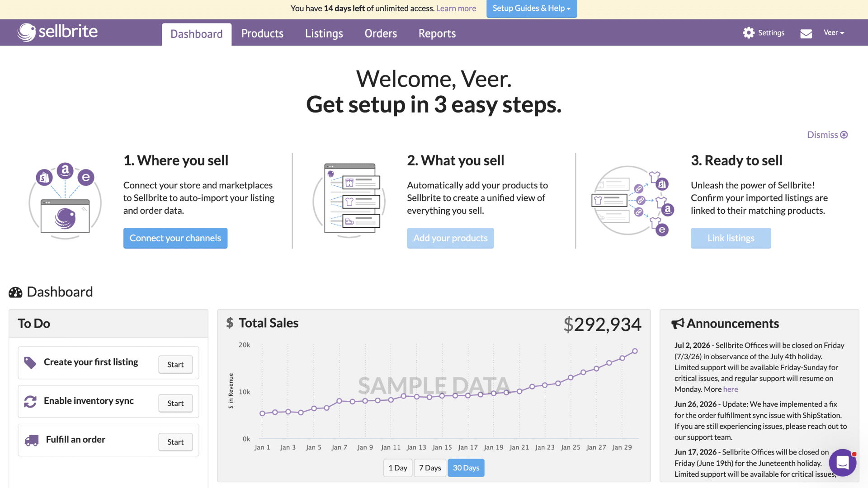This screenshot has height=488, width=868.
Task: Click the 'Jun 17, 2026' announcement date
Action: (696, 452)
